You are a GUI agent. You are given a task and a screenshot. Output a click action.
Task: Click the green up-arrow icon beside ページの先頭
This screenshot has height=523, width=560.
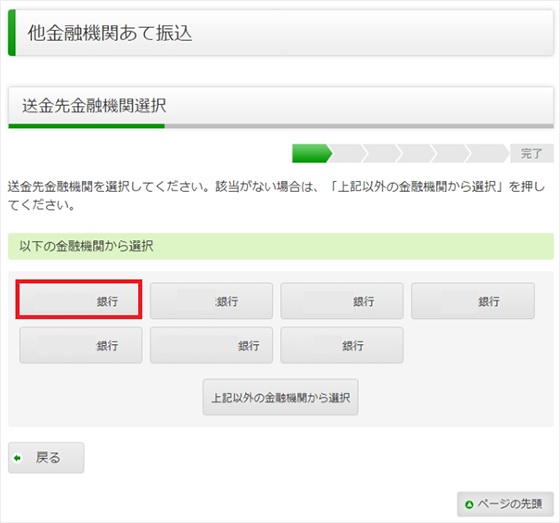[x=469, y=504]
